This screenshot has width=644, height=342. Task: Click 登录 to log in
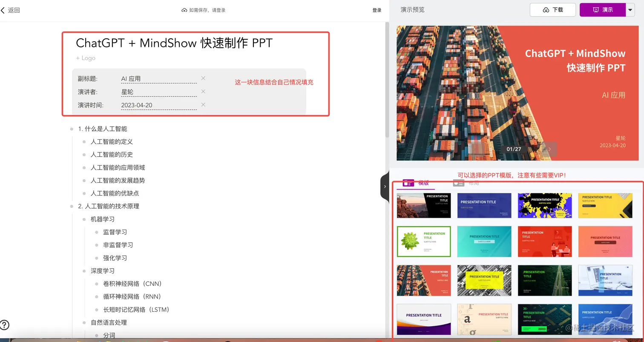(377, 10)
